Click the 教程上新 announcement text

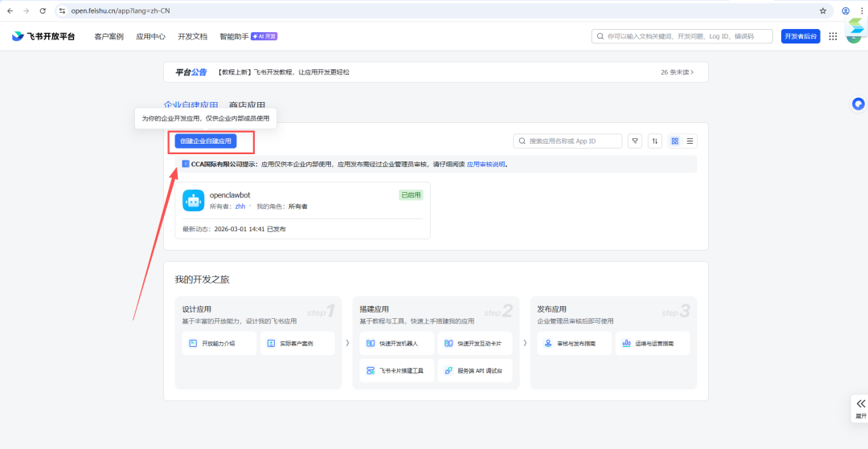coord(284,71)
